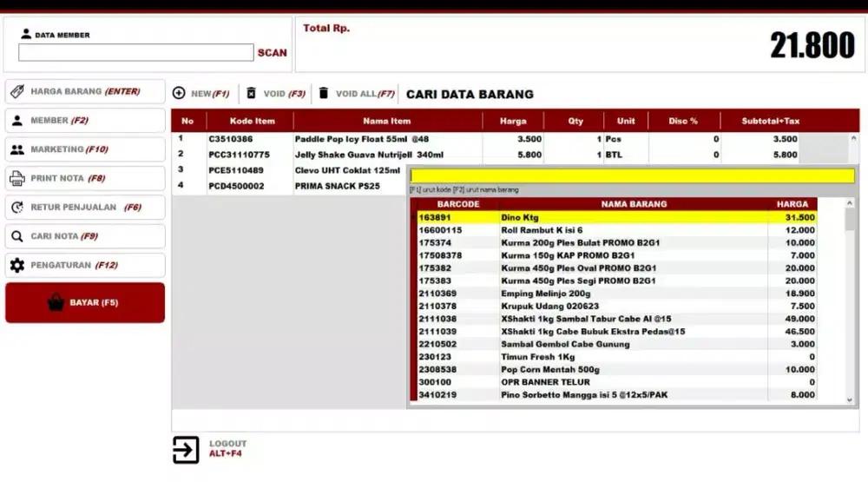This screenshot has width=868, height=482.
Task: Click the Logout exit arrow icon
Action: pyautogui.click(x=186, y=449)
